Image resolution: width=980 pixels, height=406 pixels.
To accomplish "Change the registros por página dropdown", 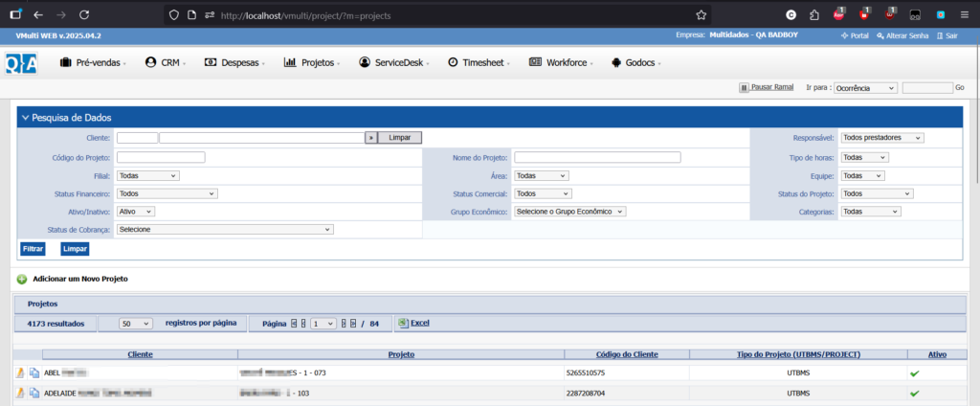I will pos(136,324).
